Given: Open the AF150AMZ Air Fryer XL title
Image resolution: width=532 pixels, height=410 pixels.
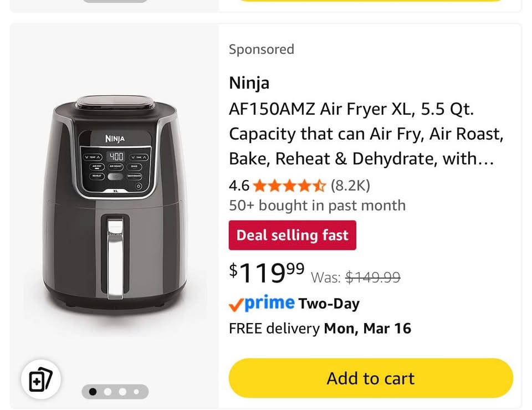Looking at the screenshot, I should click(x=366, y=134).
